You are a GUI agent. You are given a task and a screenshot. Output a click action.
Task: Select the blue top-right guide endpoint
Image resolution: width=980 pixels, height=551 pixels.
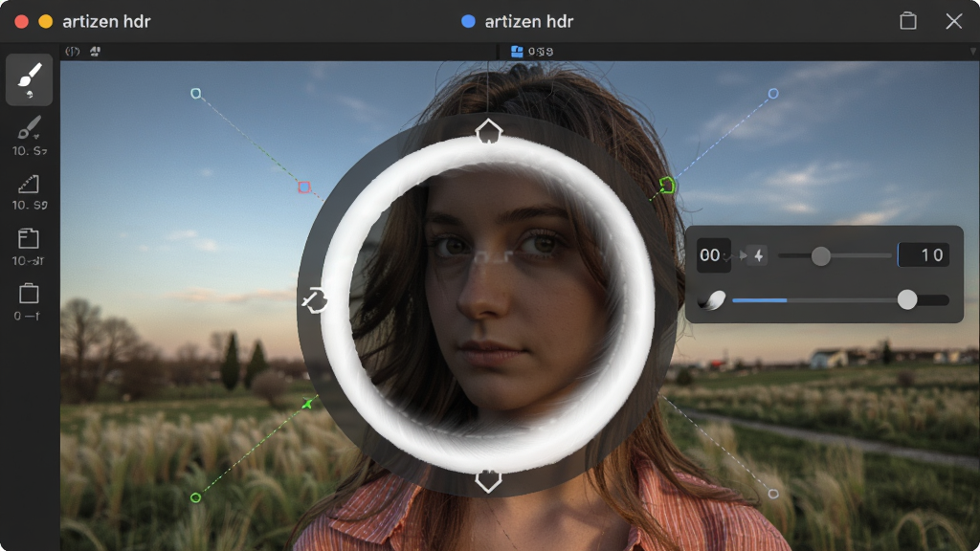click(x=773, y=94)
